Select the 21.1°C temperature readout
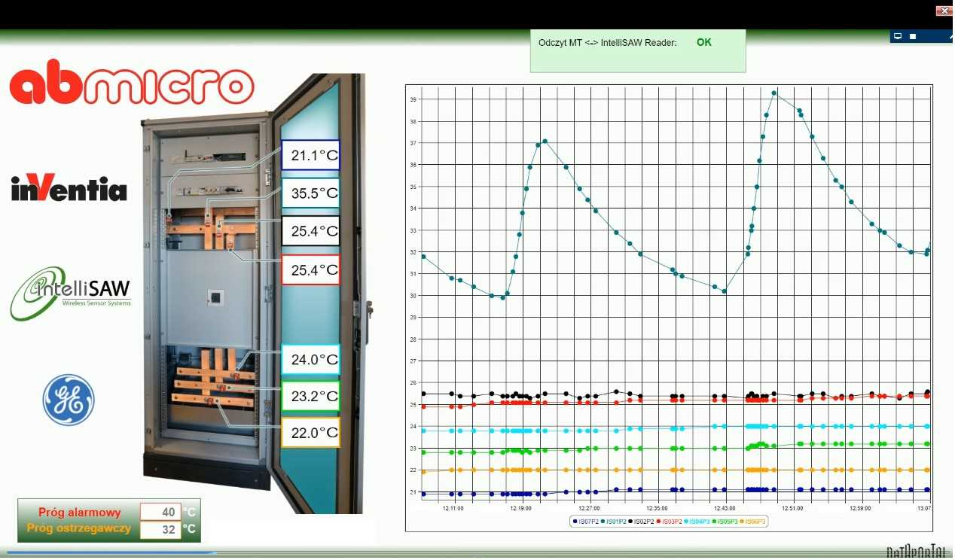 310,157
